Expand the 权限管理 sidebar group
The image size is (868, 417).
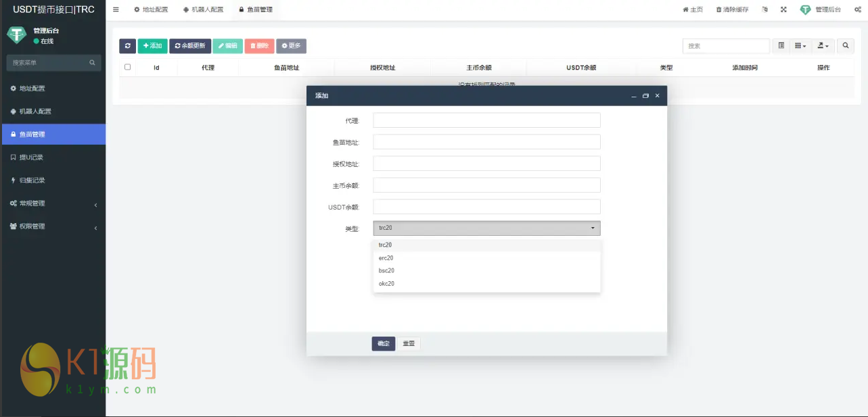pyautogui.click(x=53, y=226)
